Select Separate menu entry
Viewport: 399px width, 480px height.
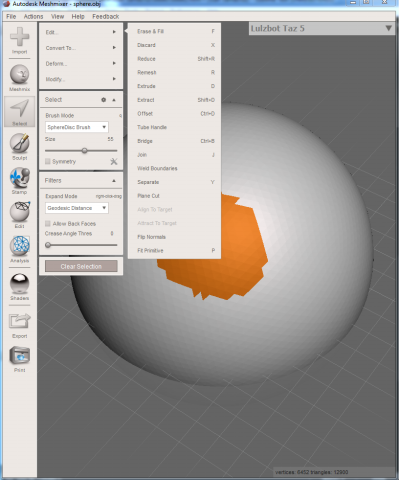(174, 182)
